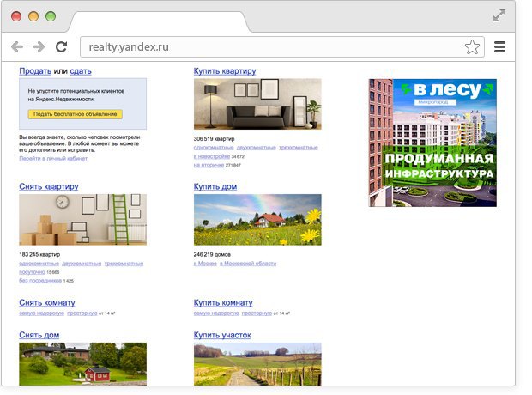Open the 'Продать' link
Screen dimensions: 532x395
coord(35,70)
